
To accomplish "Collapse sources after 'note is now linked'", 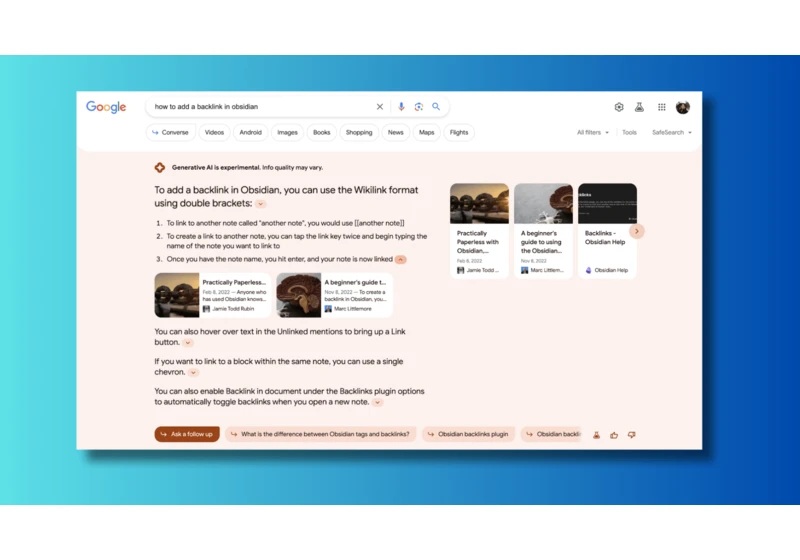I will click(x=401, y=260).
